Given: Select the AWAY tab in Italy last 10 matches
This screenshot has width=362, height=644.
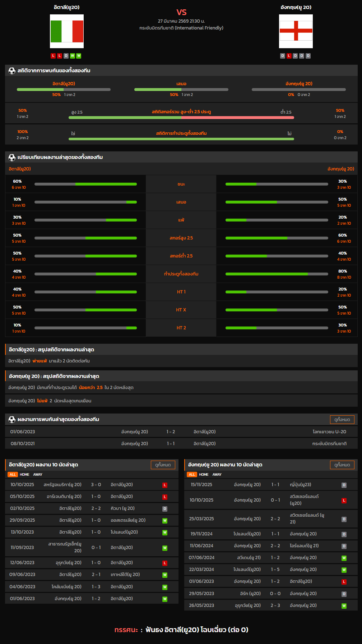Looking at the screenshot, I should tap(38, 475).
